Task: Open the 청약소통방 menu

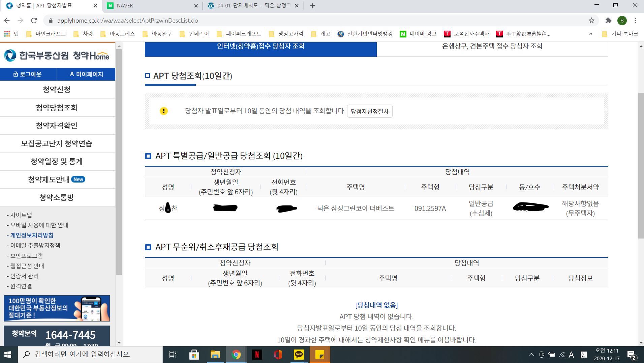Action: [x=57, y=197]
